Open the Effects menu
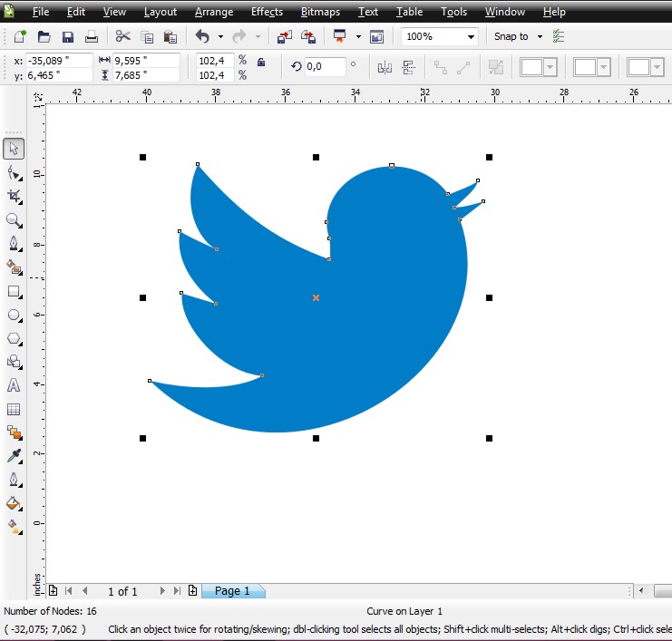The width and height of the screenshot is (672, 641). click(267, 12)
